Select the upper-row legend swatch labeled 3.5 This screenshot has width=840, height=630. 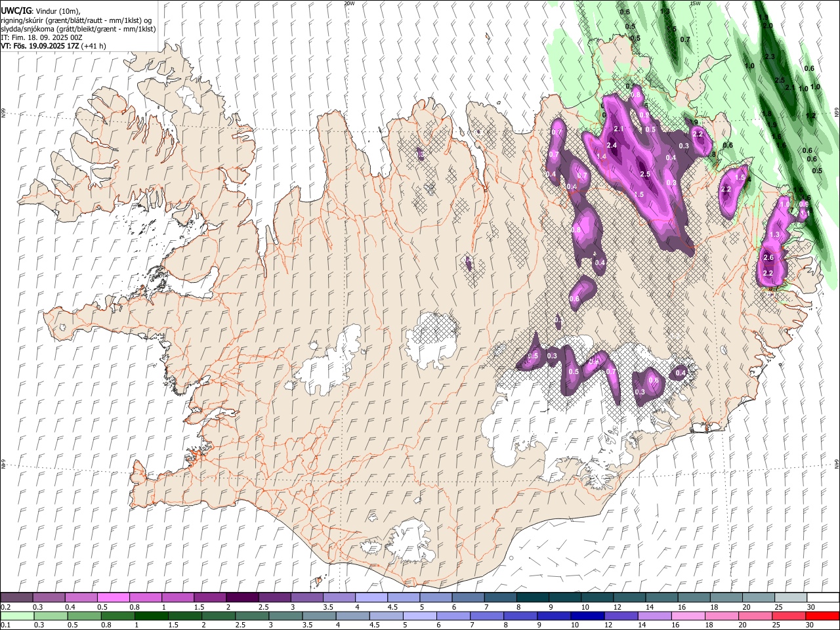(339, 598)
